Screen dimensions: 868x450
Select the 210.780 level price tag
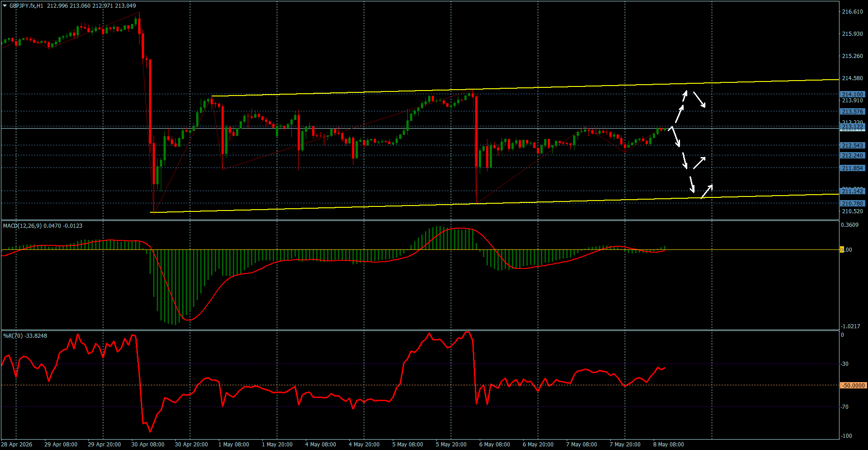tap(853, 203)
